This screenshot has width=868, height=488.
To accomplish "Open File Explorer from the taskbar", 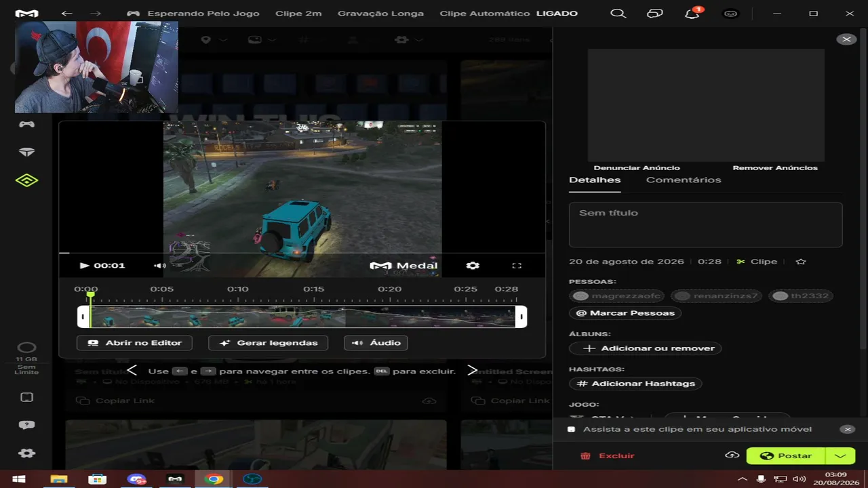I will click(59, 479).
